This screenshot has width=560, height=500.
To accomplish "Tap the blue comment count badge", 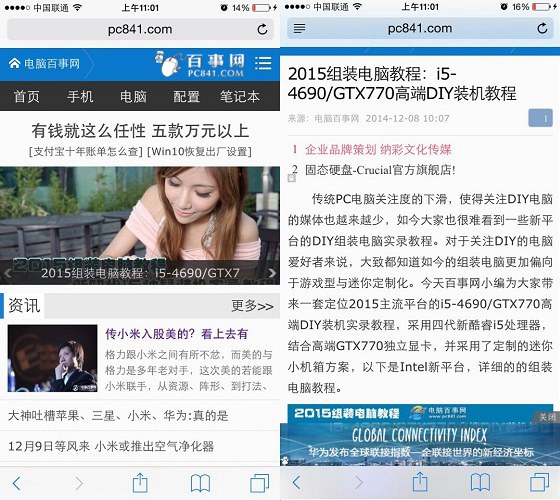I will [540, 118].
